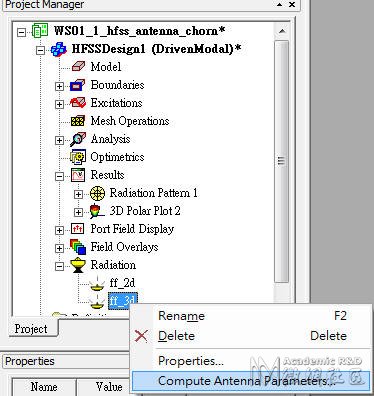
Task: Switch to the Project tab
Action: click(x=31, y=329)
